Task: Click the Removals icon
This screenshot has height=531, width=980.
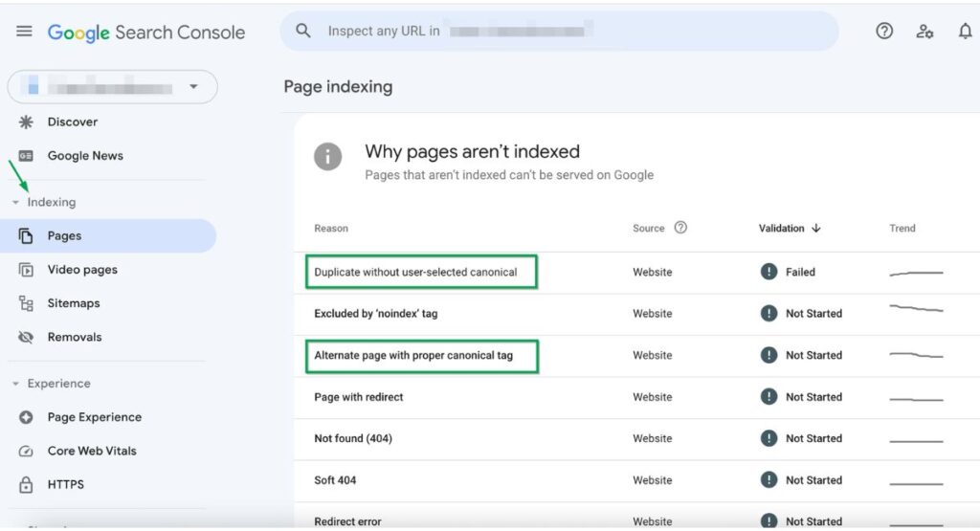Action: (x=26, y=337)
